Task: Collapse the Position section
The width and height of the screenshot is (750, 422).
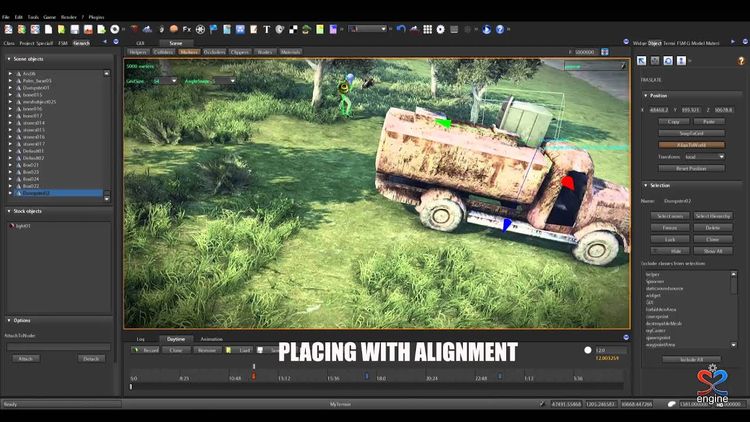Action: click(645, 96)
